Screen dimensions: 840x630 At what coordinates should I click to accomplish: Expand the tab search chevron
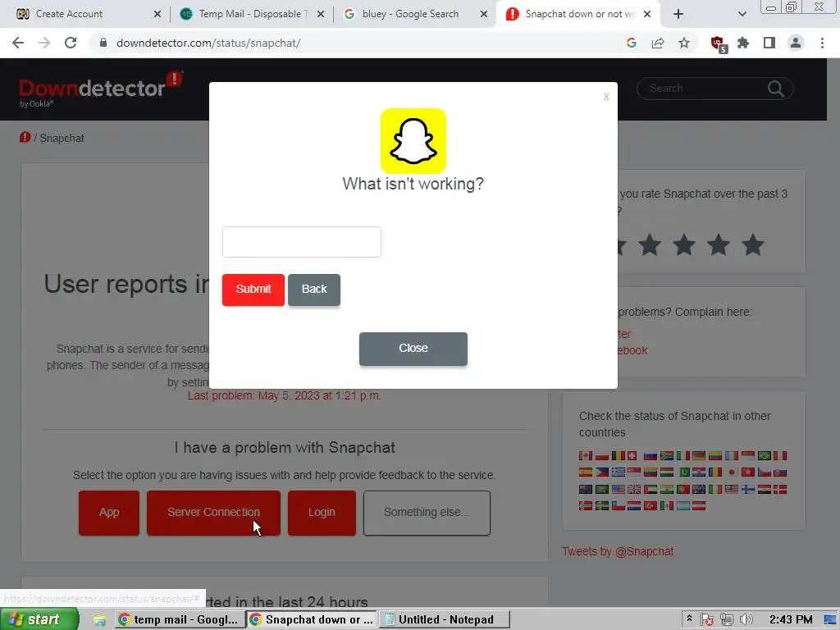(x=742, y=14)
